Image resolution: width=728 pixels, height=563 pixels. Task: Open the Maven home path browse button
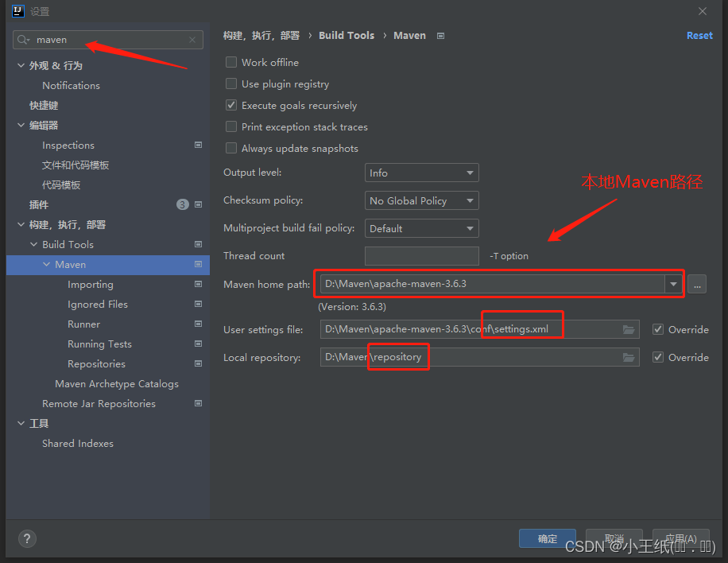pyautogui.click(x=696, y=283)
